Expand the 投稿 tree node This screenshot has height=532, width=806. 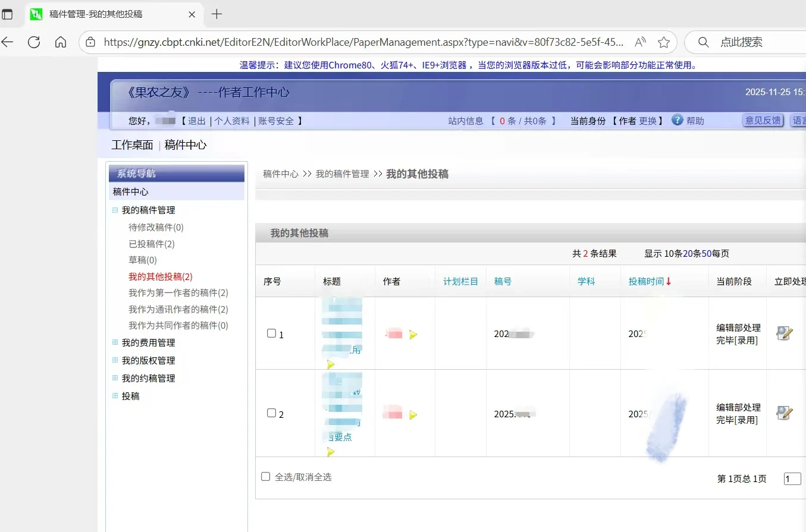pos(115,396)
